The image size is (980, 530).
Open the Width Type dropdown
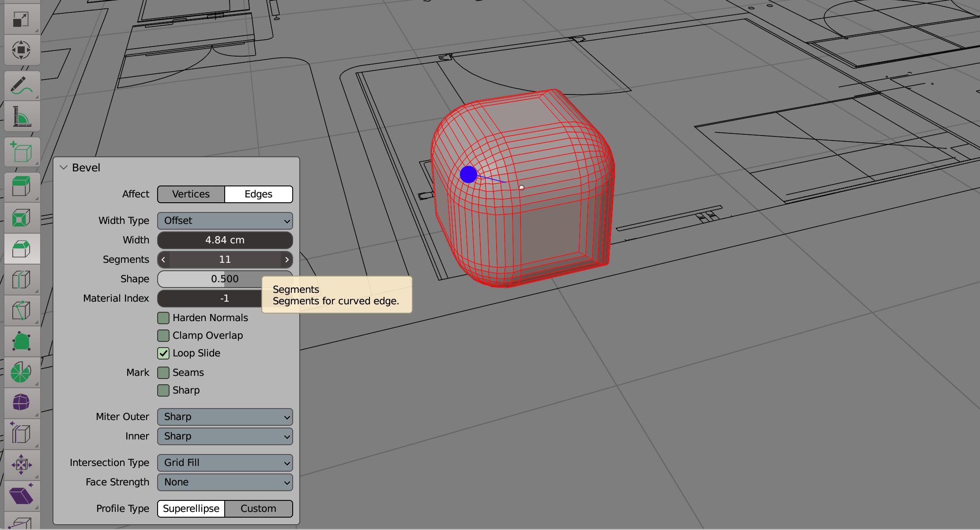pos(225,221)
